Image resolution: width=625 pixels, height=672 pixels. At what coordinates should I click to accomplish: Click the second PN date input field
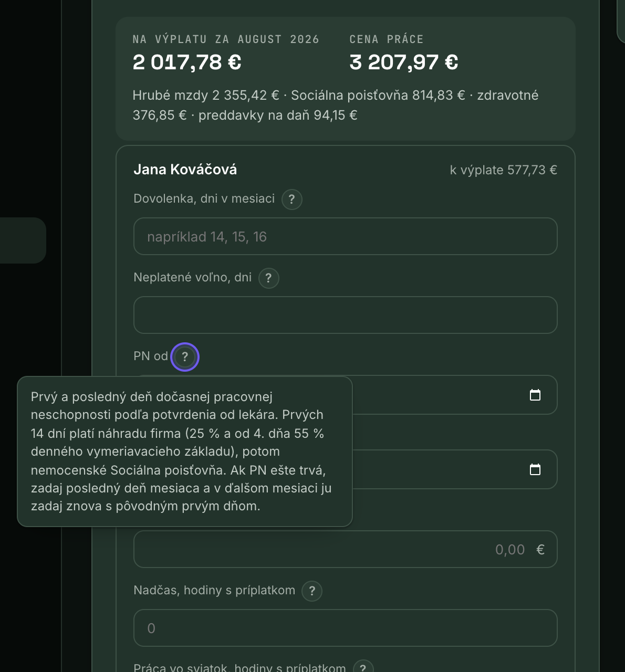click(454, 469)
